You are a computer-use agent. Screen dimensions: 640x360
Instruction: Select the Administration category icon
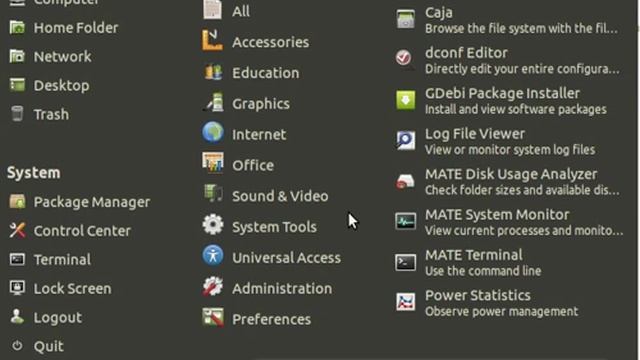pyautogui.click(x=213, y=287)
